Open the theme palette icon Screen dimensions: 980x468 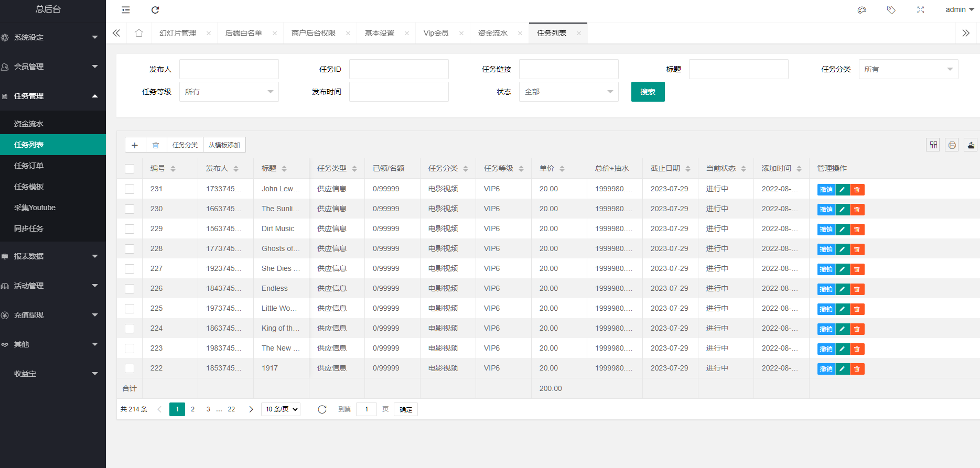point(861,10)
